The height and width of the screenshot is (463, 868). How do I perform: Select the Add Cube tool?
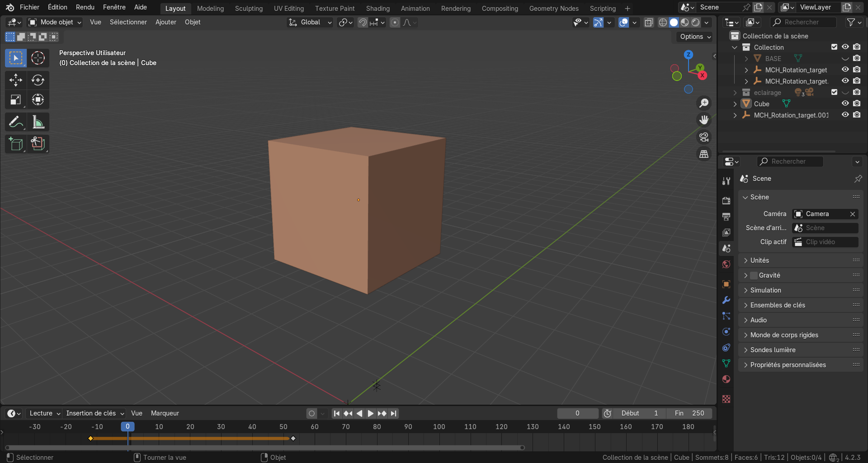[x=16, y=144]
